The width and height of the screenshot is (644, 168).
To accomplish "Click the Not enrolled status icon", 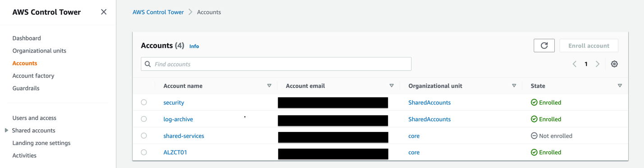I will (x=534, y=136).
